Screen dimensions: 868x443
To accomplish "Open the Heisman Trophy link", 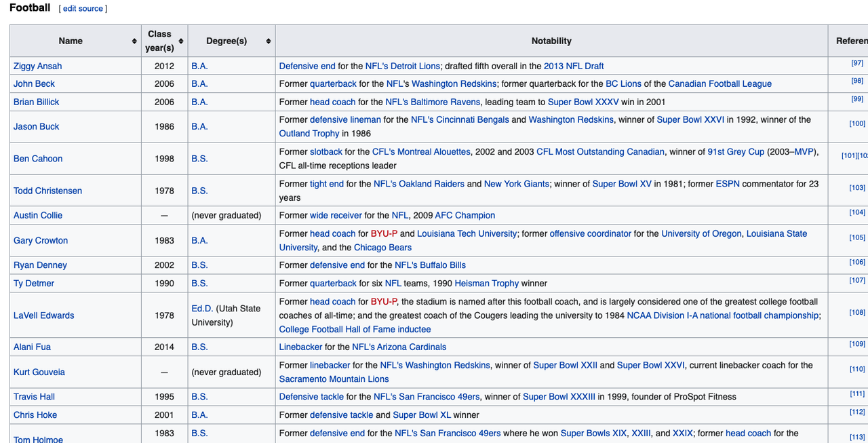I will pos(486,283).
